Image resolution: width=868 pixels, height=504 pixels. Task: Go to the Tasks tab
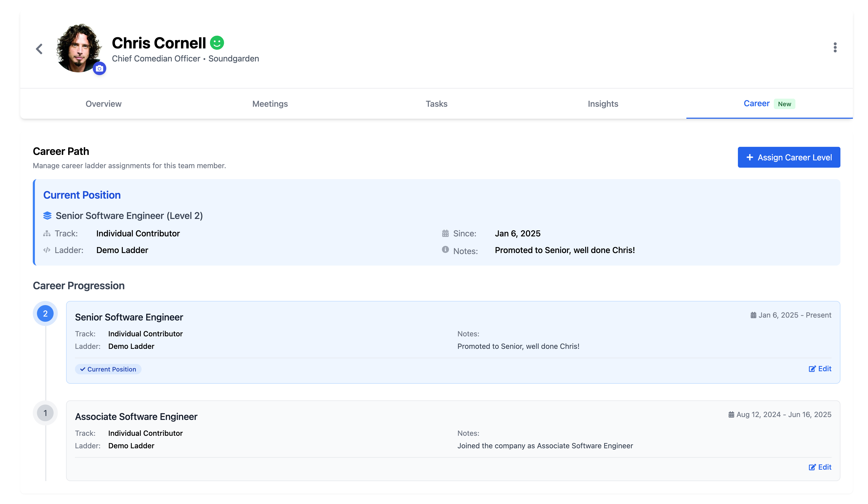click(436, 104)
